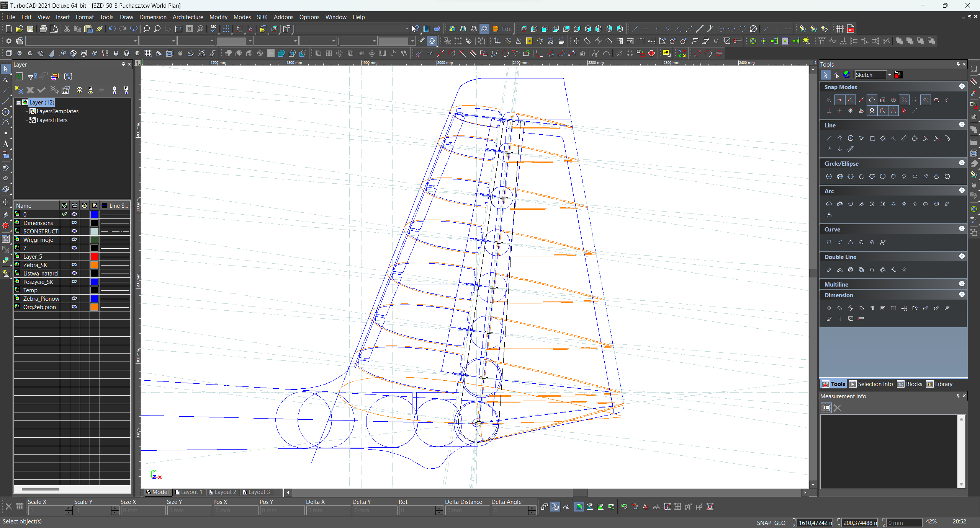The width and height of the screenshot is (980, 528).
Task: Open the Selection Info panel tab
Action: 871,384
